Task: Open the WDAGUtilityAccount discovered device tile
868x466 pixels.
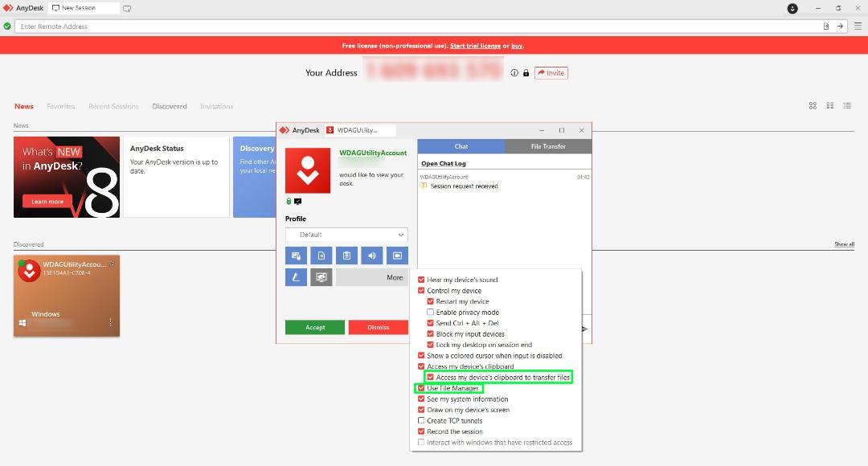Action: point(67,296)
